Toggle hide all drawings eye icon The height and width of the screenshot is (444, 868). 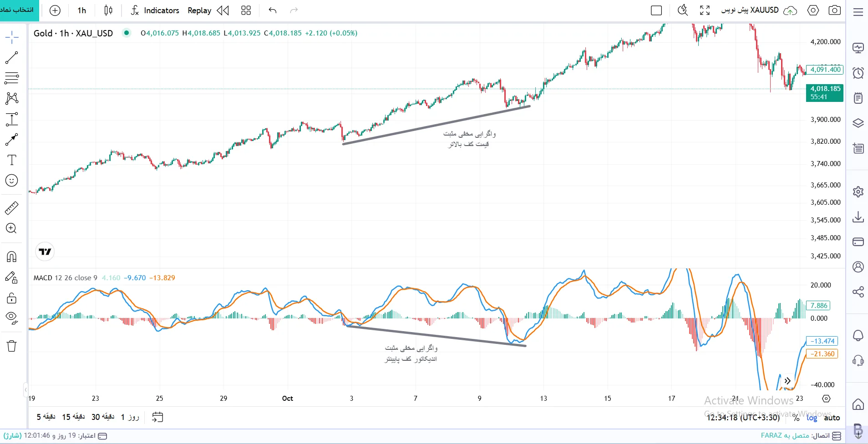pyautogui.click(x=12, y=318)
